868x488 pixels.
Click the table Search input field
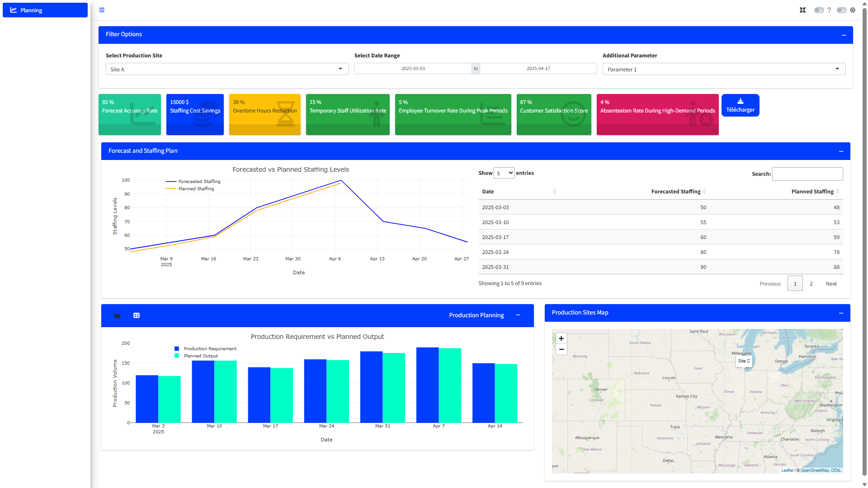807,174
